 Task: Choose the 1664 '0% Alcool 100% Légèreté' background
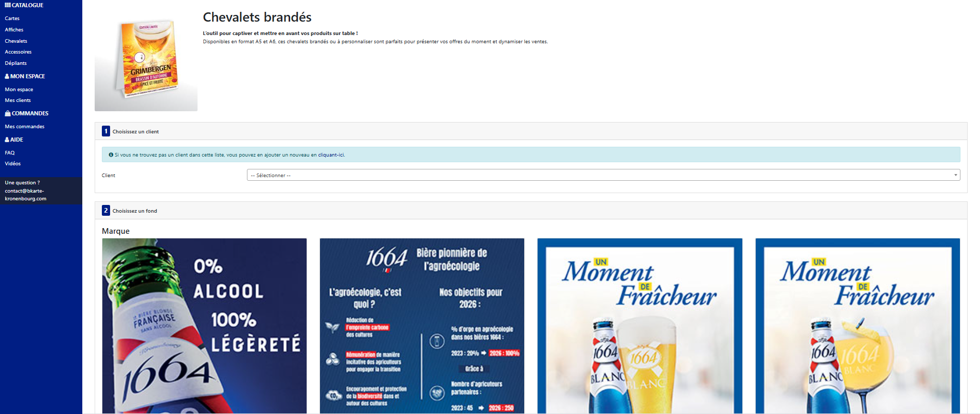coord(204,326)
